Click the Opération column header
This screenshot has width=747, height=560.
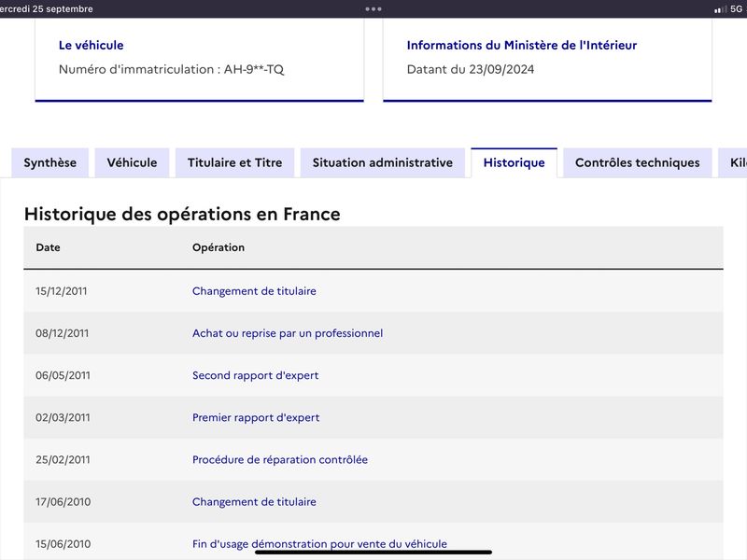[x=218, y=247]
